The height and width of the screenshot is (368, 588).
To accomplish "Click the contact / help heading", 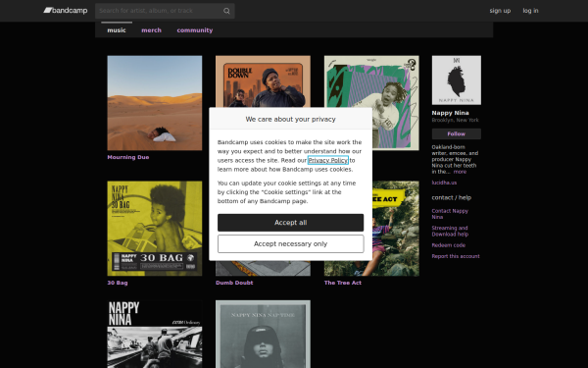I will (452, 197).
